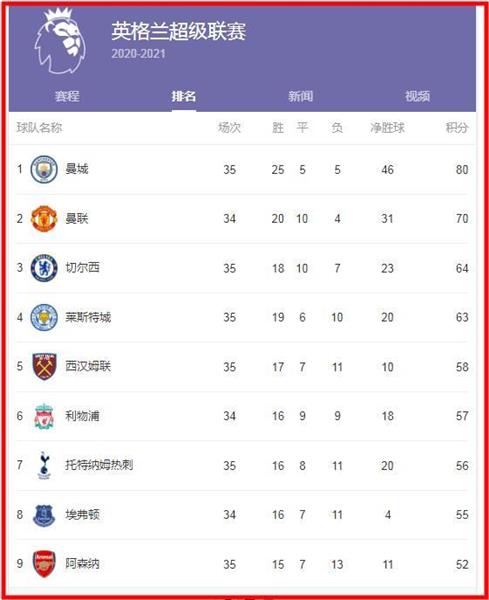
Task: Open the 曼城 team name link
Action: pyautogui.click(x=77, y=169)
